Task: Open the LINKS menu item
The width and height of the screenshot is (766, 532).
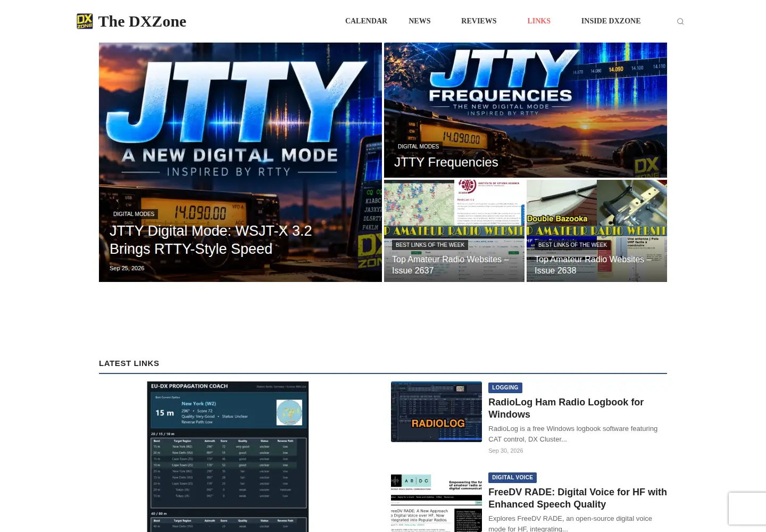Action: [539, 21]
